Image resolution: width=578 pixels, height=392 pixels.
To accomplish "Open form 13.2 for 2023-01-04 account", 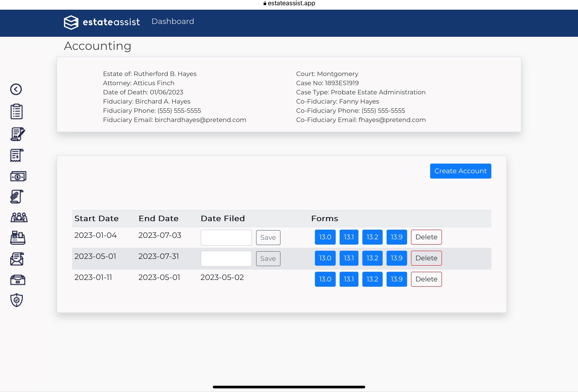I will pyautogui.click(x=372, y=237).
